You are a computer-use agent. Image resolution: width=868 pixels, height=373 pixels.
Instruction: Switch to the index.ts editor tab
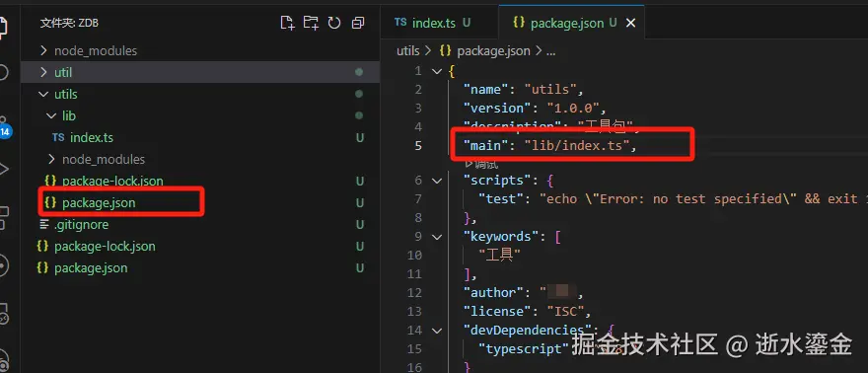pyautogui.click(x=432, y=23)
